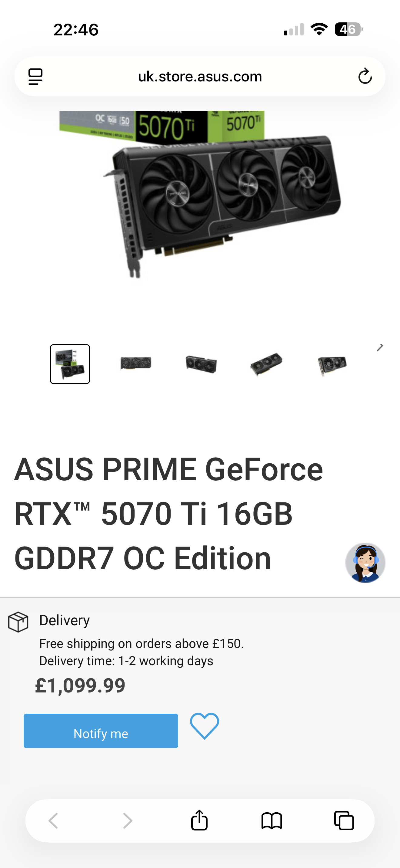Tap the main RTX 5070 Ti product image
Screen dimensions: 400x868
point(200,194)
